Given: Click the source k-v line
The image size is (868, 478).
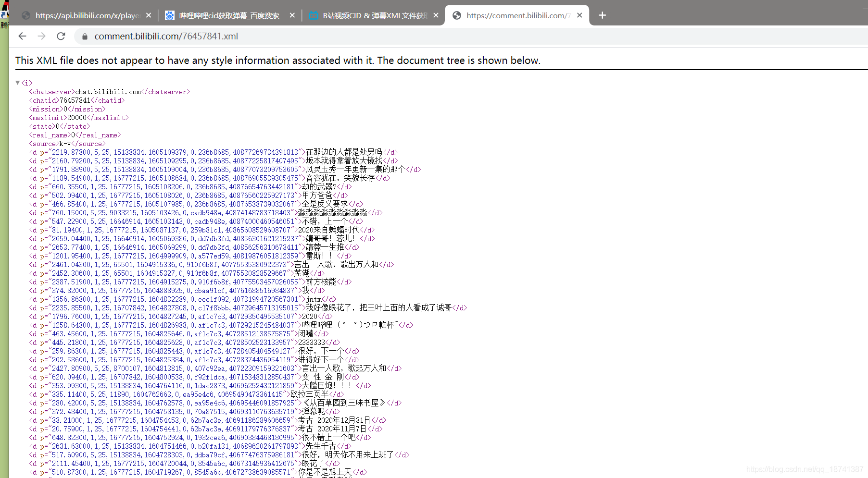Looking at the screenshot, I should (67, 144).
